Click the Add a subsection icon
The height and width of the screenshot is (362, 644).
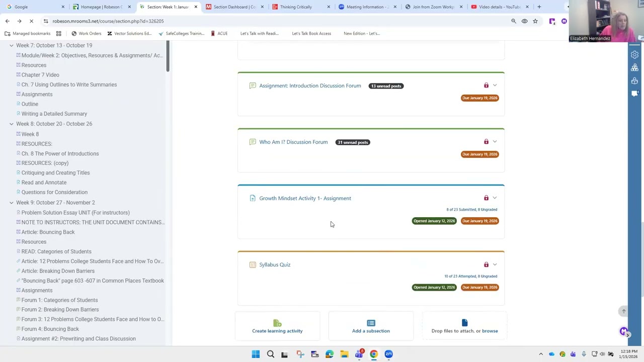371,323
